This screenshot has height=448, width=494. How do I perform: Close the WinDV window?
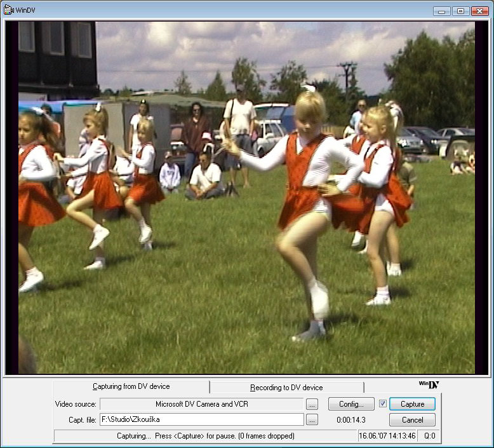(x=479, y=11)
